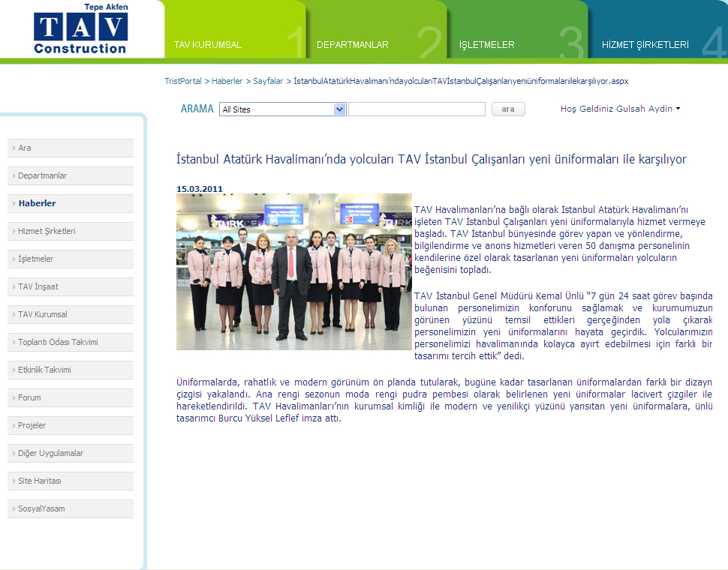Open TAV Kurumsal in the sidebar
Screen dimensions: 728x570
(71, 314)
